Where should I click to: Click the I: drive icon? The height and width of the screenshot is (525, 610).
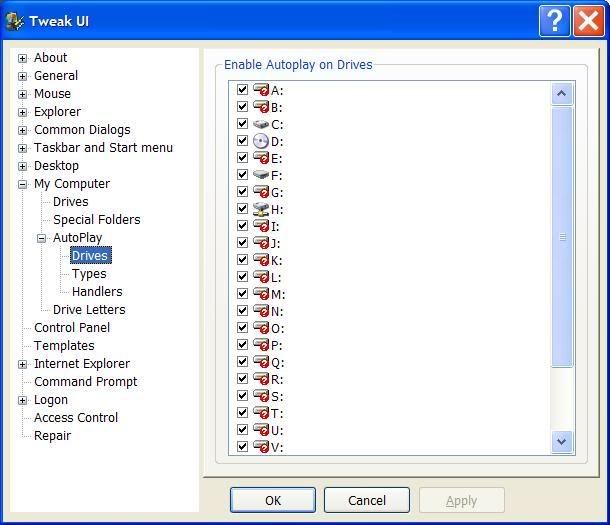(x=261, y=226)
